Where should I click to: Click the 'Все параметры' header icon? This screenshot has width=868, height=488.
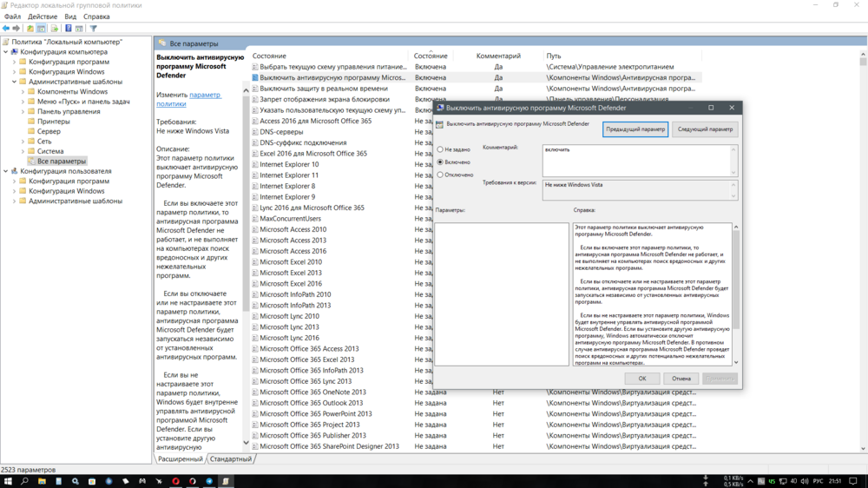coord(162,43)
